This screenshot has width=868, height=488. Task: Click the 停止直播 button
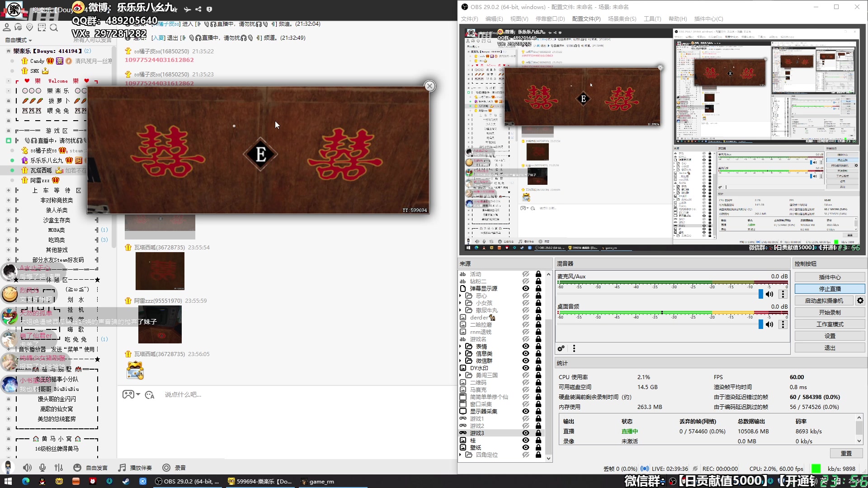coord(830,289)
